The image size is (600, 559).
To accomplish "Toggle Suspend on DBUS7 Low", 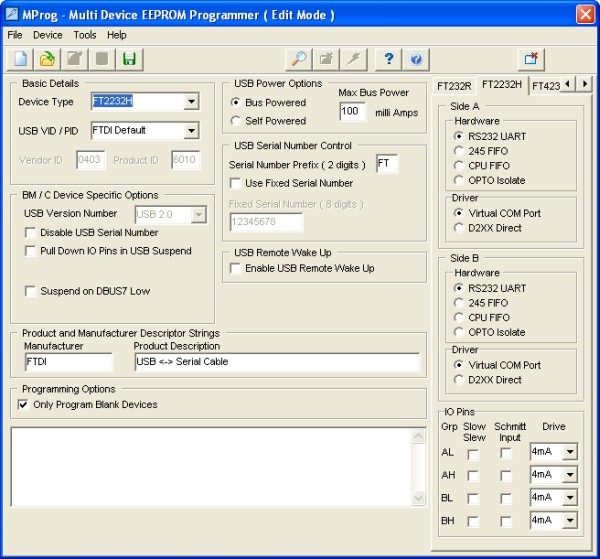I will click(x=30, y=291).
